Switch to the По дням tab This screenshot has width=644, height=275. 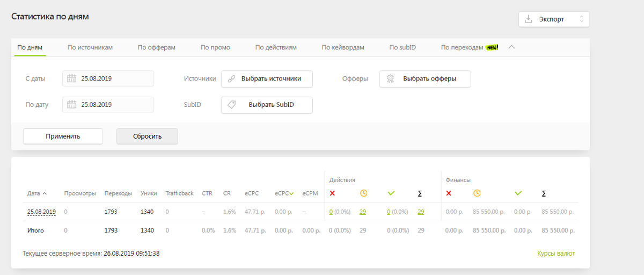coord(30,47)
